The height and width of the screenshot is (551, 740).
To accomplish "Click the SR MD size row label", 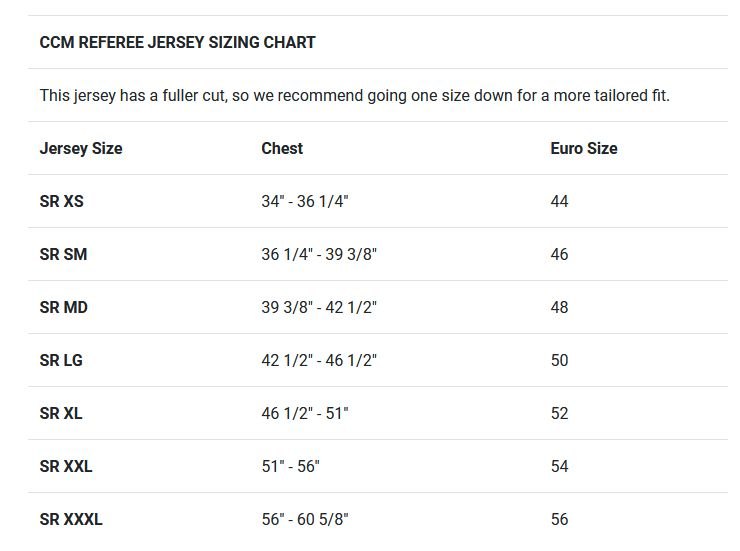I will tap(64, 307).
